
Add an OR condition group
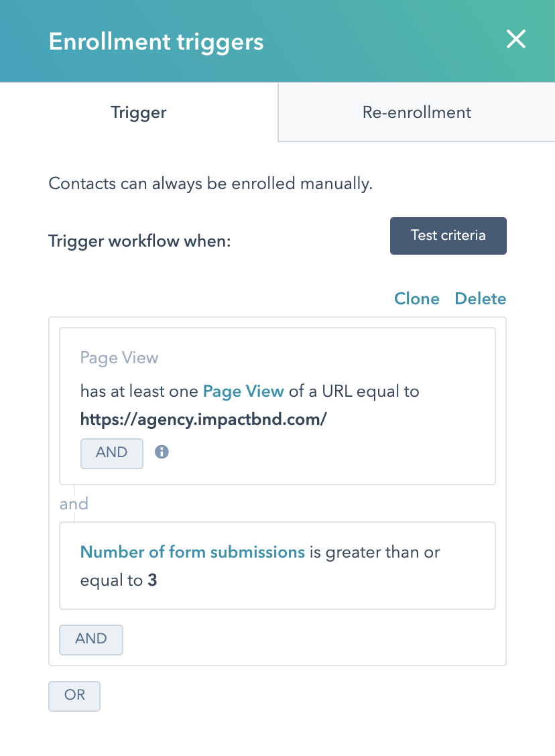74,696
